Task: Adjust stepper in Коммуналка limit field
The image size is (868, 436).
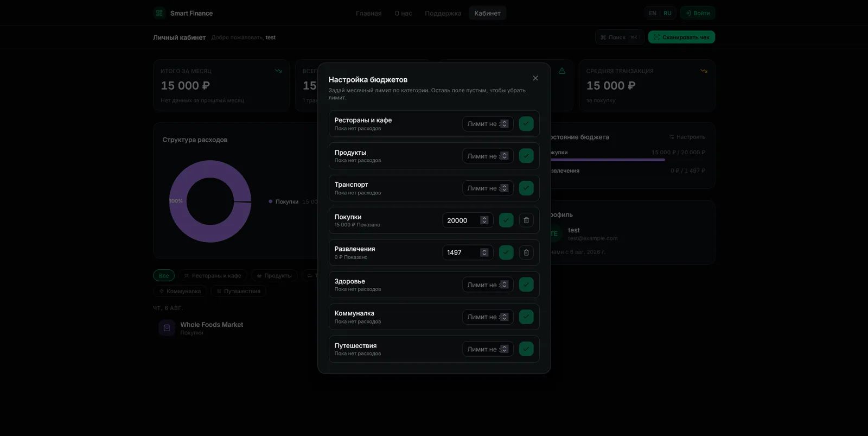Action: coord(504,317)
